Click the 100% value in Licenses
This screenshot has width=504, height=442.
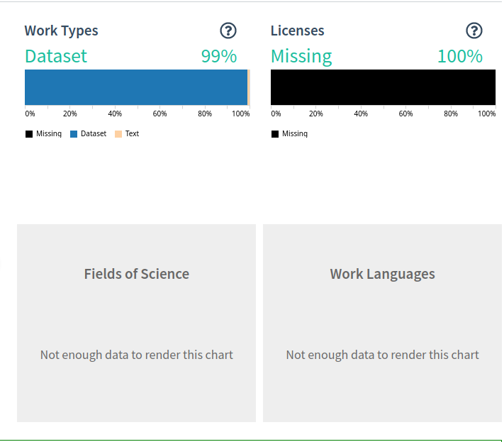(x=460, y=56)
